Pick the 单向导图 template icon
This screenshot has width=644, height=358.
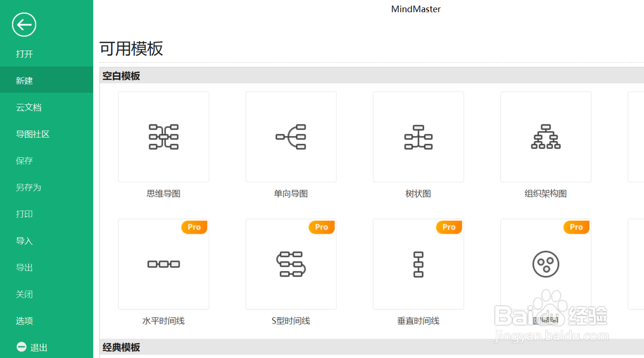tap(291, 137)
